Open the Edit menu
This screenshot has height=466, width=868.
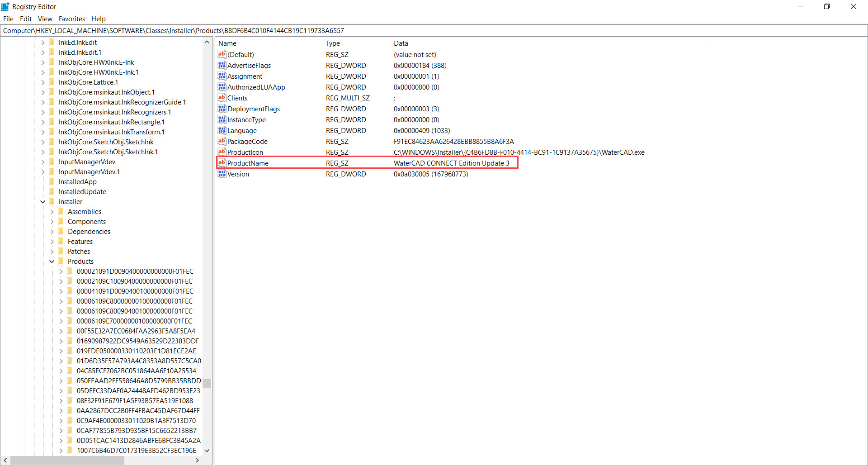coord(26,19)
